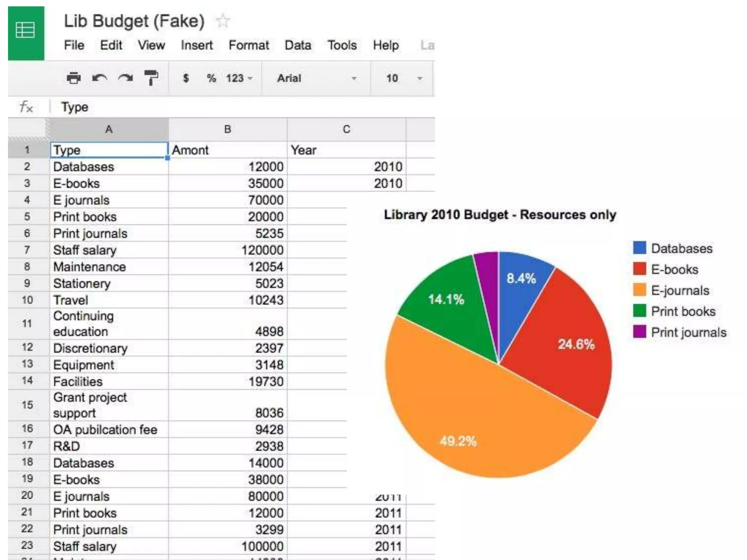Viewport: 747px width, 560px height.
Task: Open the Format menu
Action: coord(248,45)
